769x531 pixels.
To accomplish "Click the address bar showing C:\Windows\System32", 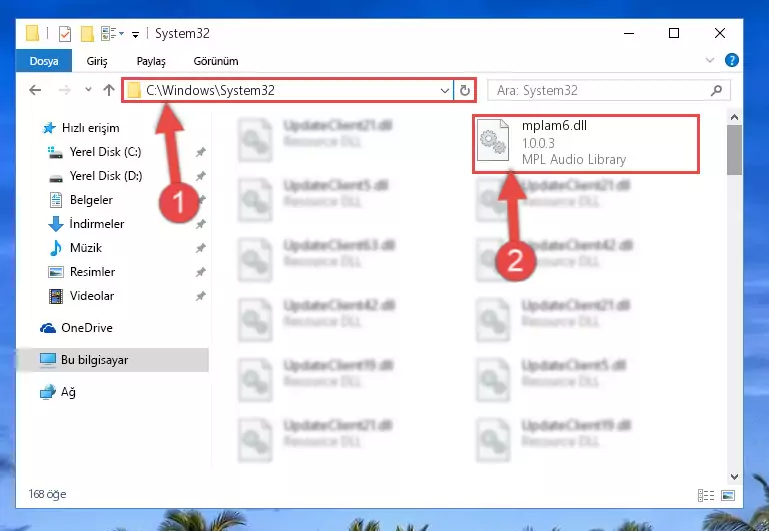I will pos(287,90).
